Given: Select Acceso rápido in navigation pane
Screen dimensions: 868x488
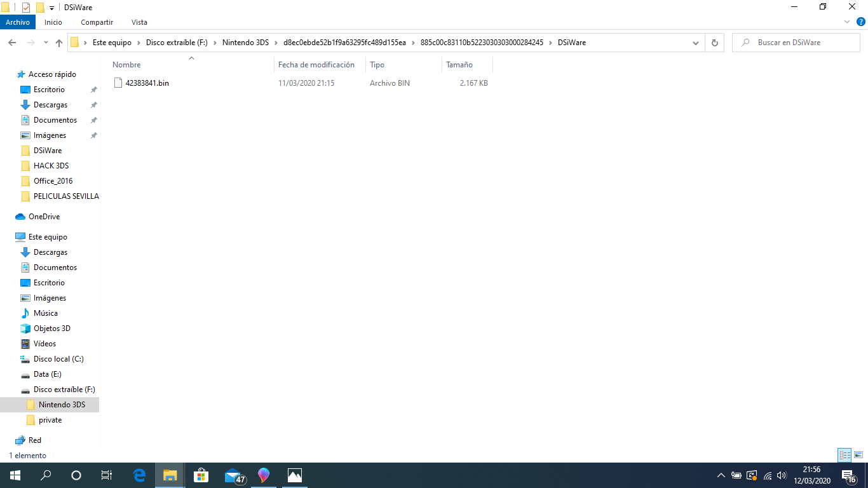Looking at the screenshot, I should click(52, 74).
